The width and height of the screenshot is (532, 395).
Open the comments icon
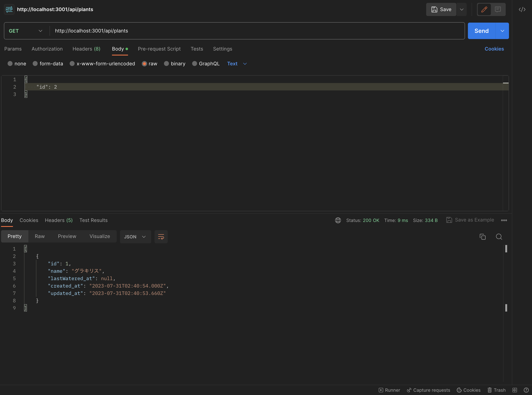pyautogui.click(x=498, y=10)
